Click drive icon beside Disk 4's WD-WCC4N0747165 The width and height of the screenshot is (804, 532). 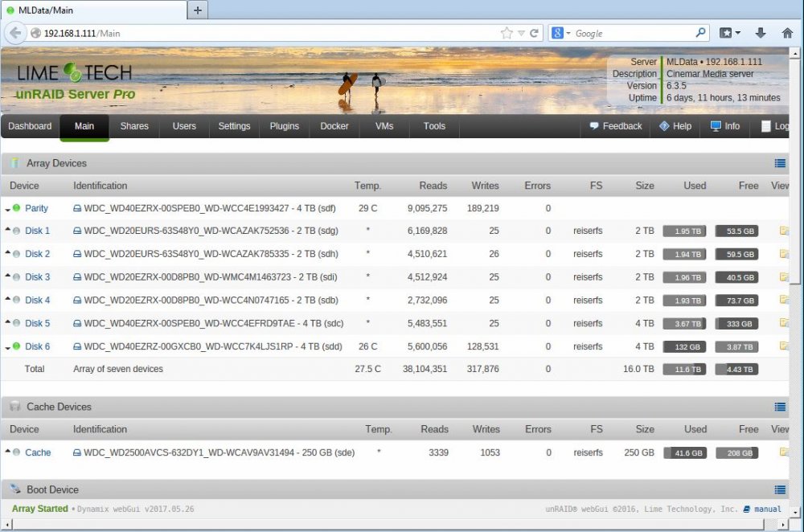[77, 301]
